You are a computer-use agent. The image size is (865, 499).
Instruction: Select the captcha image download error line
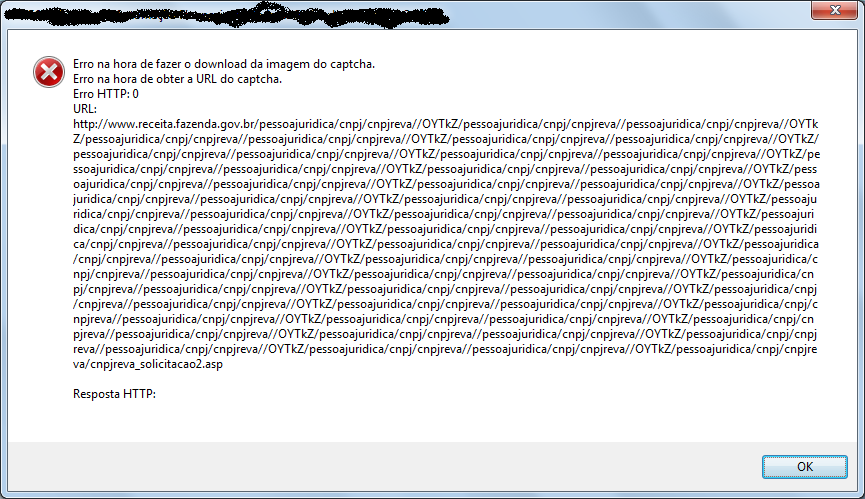pos(224,64)
